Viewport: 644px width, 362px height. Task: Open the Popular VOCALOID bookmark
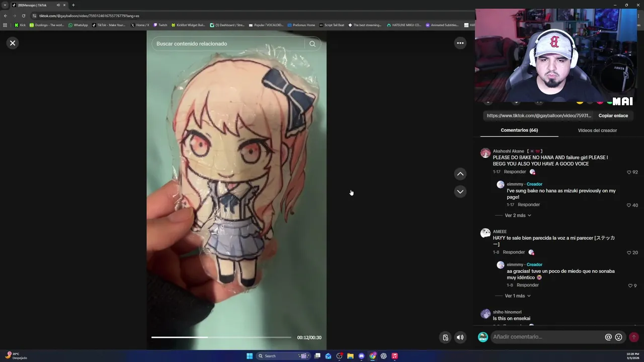pos(266,25)
